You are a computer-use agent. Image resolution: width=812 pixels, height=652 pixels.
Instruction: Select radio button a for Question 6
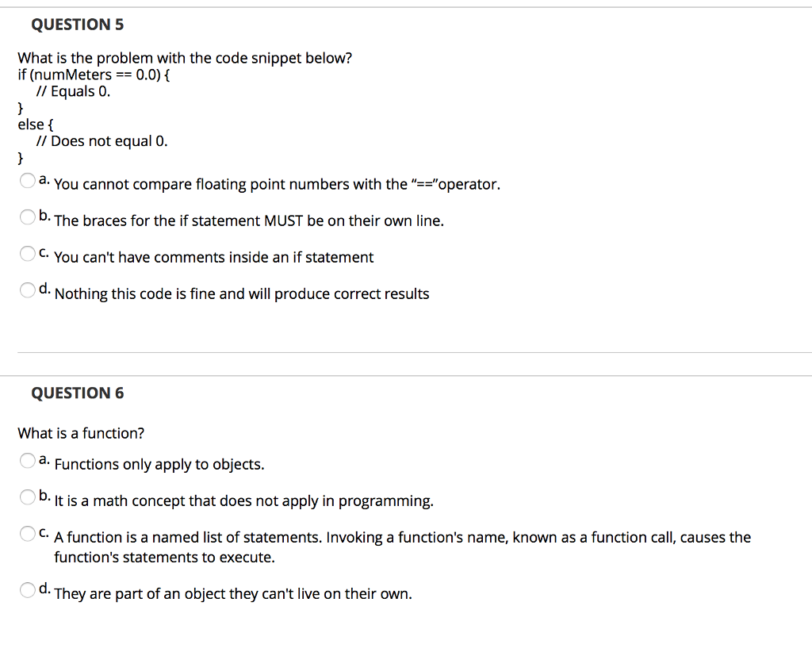coord(28,461)
